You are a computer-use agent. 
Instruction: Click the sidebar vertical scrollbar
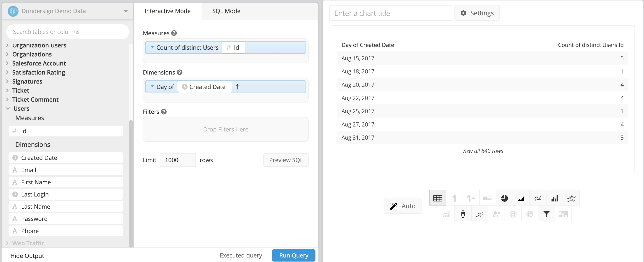point(131,183)
